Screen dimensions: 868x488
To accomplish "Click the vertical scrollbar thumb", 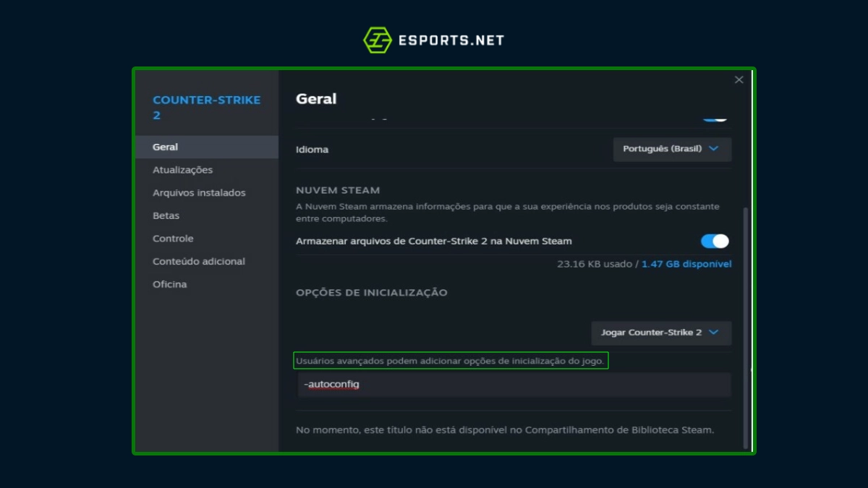I will (x=746, y=327).
